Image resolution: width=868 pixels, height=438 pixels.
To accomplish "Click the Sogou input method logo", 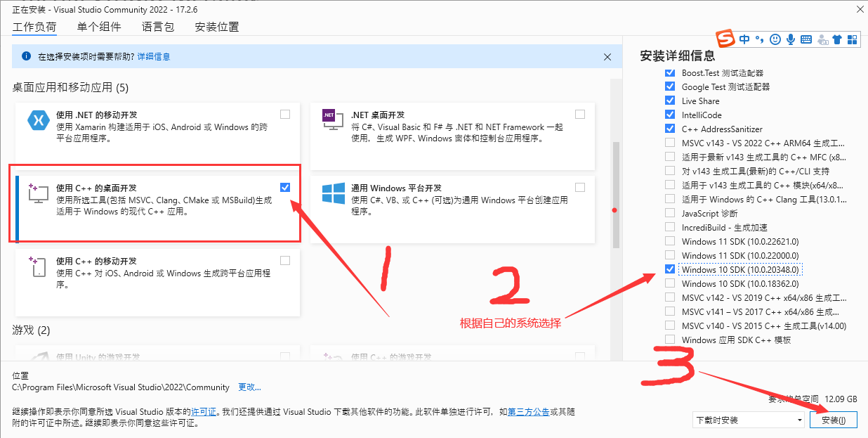I will [x=725, y=39].
